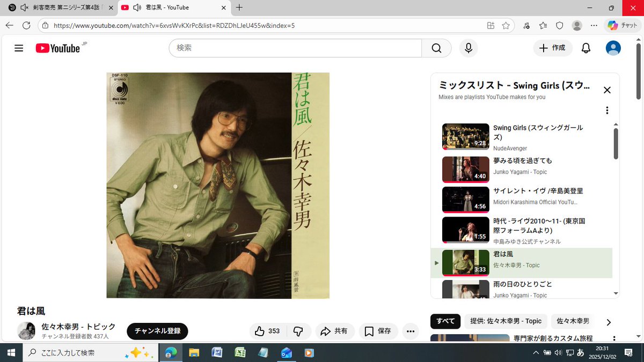Open the split screen icon in address bar
Screen dimensions: 644x362
click(491, 25)
